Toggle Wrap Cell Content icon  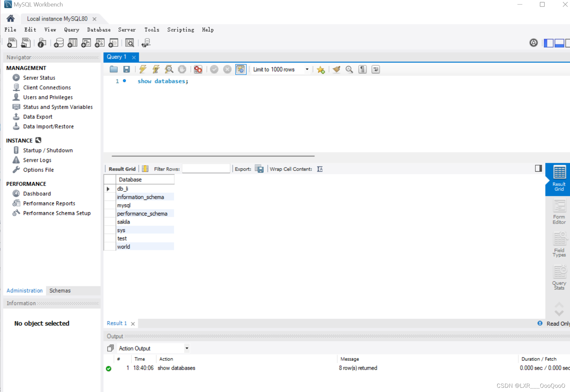pos(320,169)
